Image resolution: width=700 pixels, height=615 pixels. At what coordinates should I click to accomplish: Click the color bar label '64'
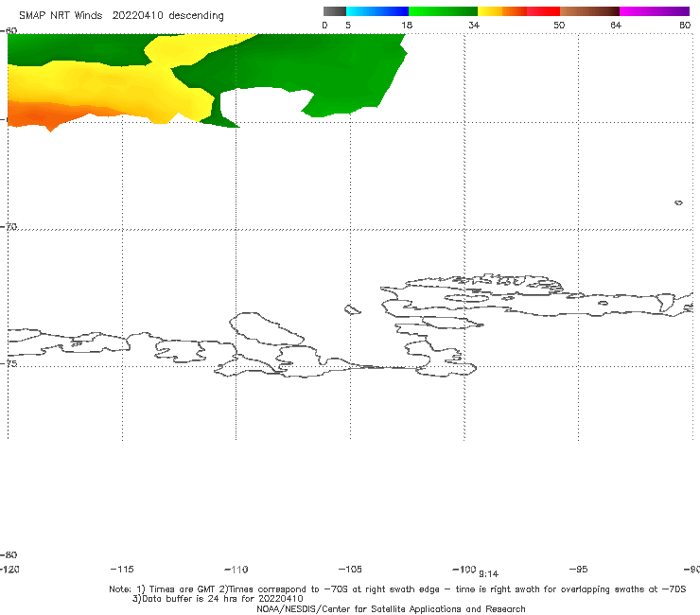[616, 25]
